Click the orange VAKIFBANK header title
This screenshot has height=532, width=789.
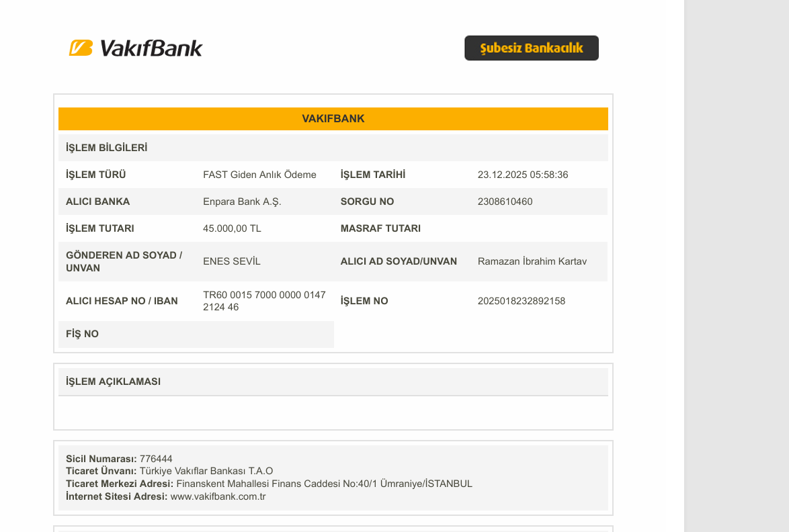(333, 119)
